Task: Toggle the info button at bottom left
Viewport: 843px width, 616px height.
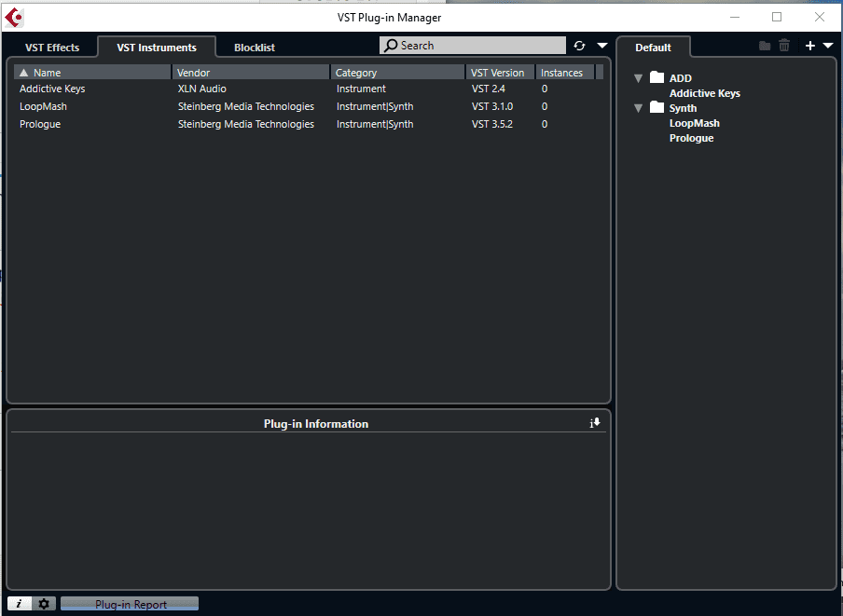Action: tap(20, 604)
